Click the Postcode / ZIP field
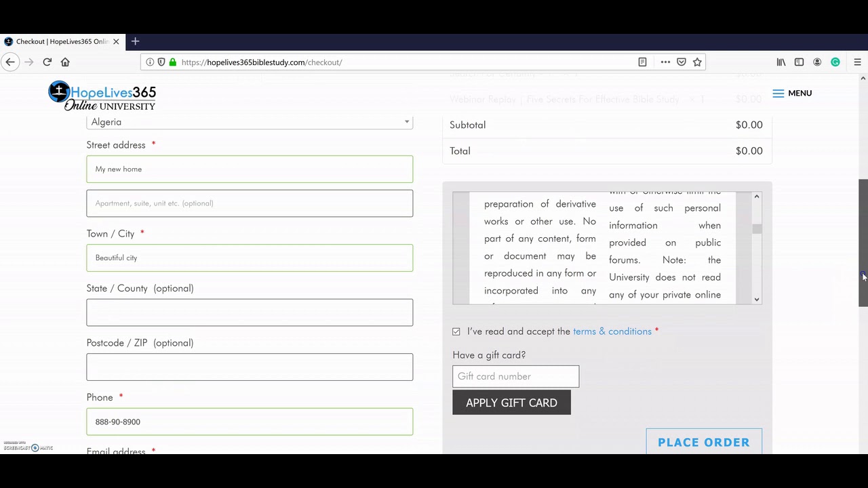This screenshot has width=868, height=488. tap(250, 367)
